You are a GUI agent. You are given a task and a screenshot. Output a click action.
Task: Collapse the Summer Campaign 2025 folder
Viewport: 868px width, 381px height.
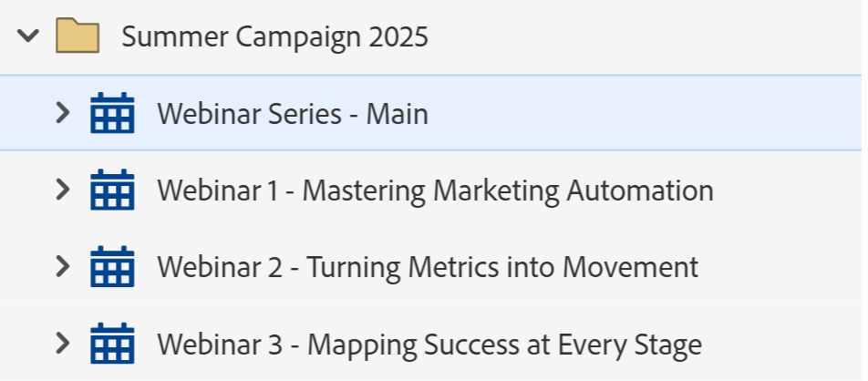[29, 36]
